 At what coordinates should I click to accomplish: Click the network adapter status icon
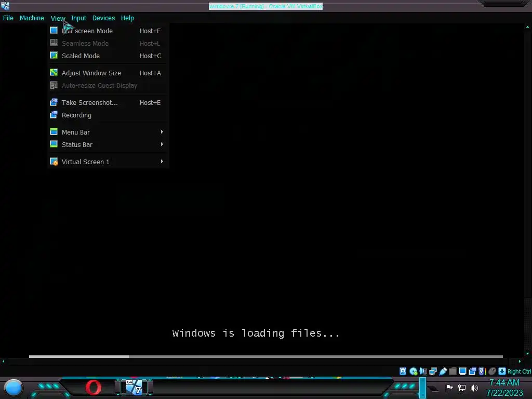(433, 371)
